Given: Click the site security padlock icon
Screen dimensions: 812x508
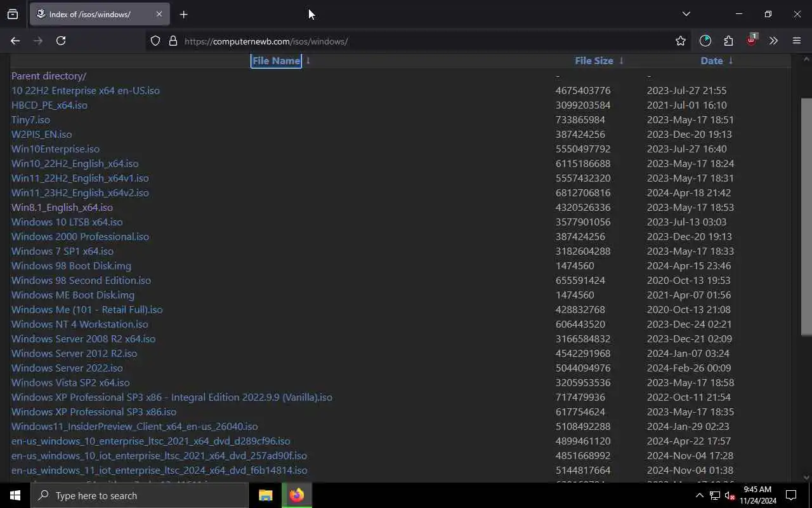Looking at the screenshot, I should pos(173,41).
